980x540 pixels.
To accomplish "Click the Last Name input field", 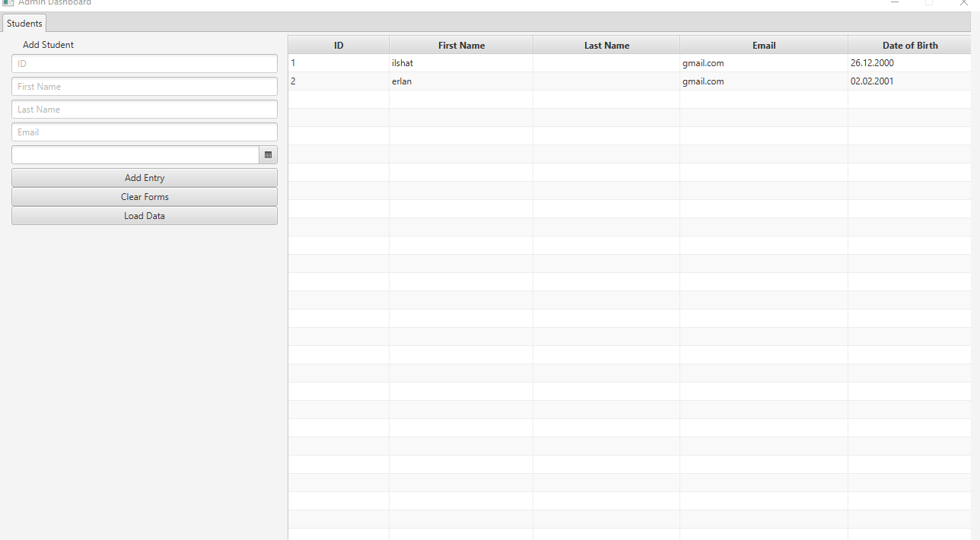I will point(144,109).
